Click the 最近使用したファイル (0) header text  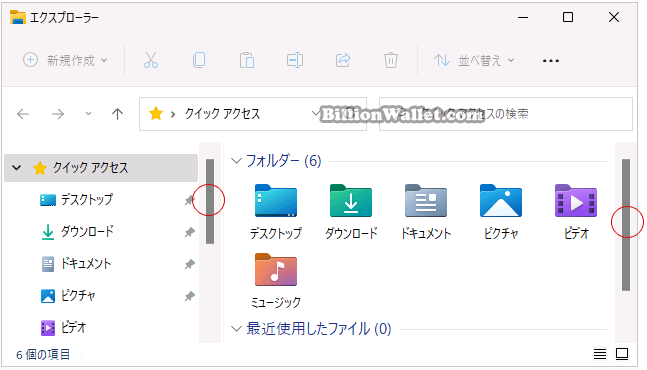[x=319, y=329]
